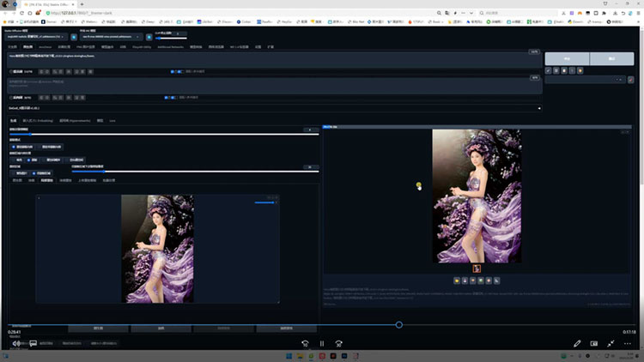Open the Lora tab in extra networks

(x=112, y=121)
